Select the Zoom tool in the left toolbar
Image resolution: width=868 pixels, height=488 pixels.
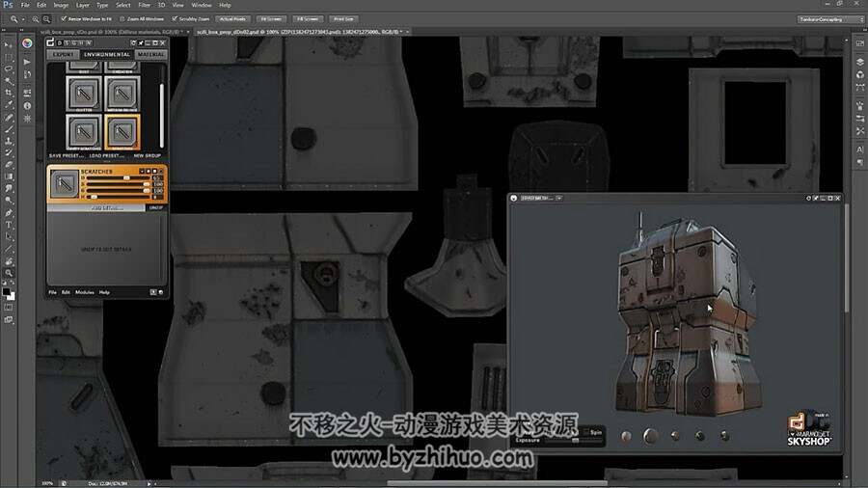9,273
